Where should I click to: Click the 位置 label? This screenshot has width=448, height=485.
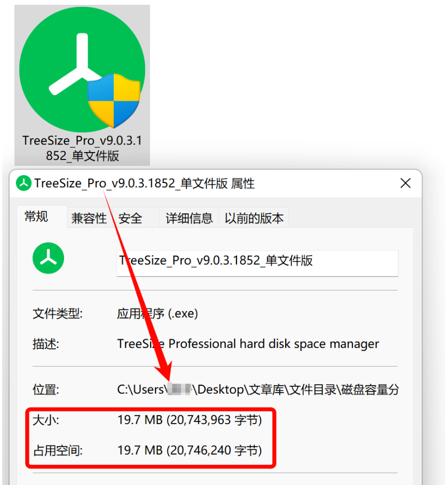46,389
